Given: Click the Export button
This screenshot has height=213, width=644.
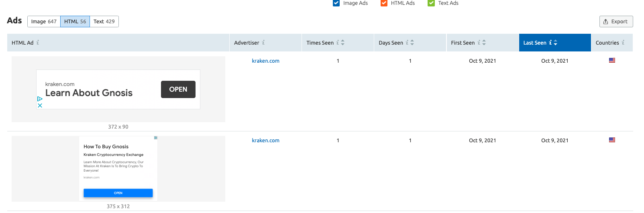Looking at the screenshot, I should 616,22.
